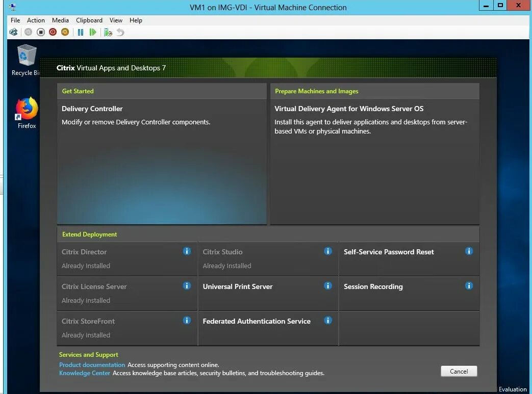The height and width of the screenshot is (394, 532).
Task: Click the orange Save state icon
Action: click(65, 32)
